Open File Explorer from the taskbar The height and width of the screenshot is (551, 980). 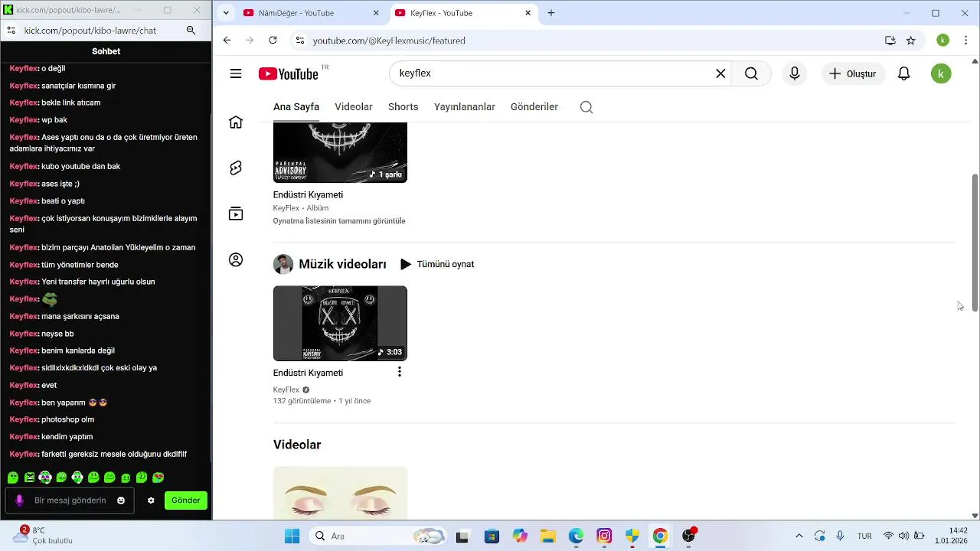click(547, 536)
